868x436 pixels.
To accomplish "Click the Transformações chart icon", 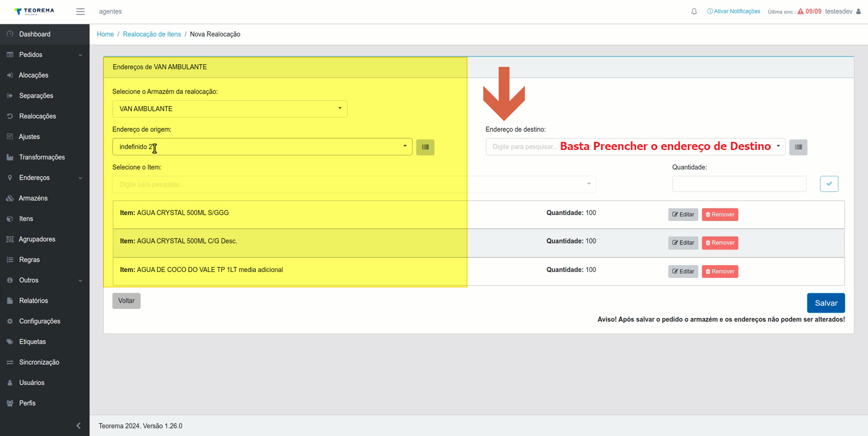I will point(10,157).
